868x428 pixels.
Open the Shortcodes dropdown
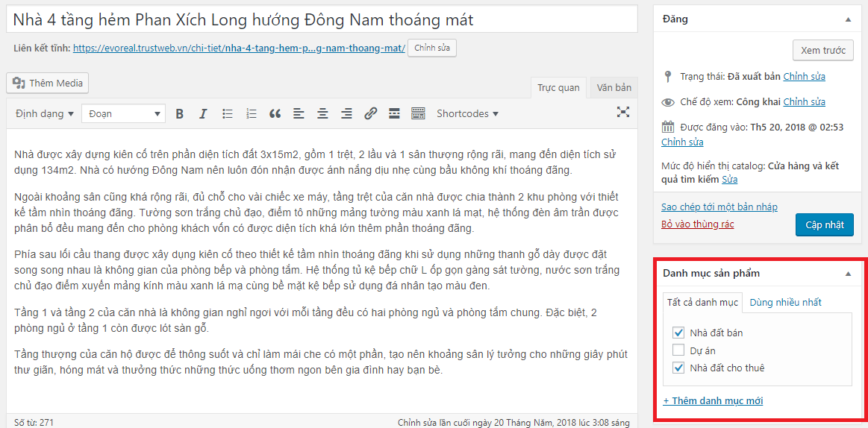pyautogui.click(x=467, y=114)
